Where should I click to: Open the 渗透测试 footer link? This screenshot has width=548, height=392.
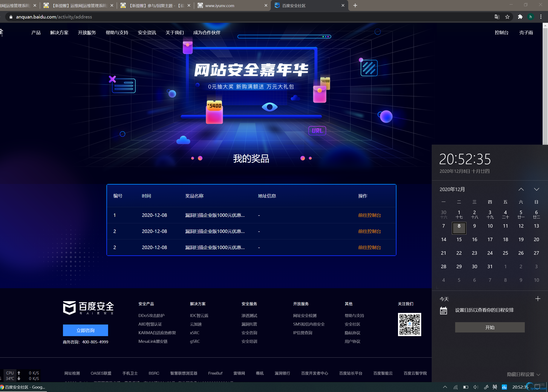[249, 315]
